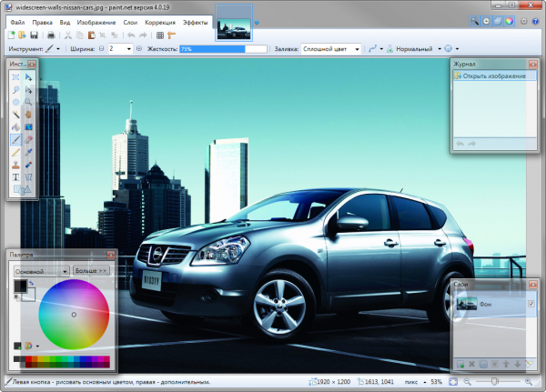Select the Magic Wand tool
Screen dimensions: 546x392
(15, 115)
